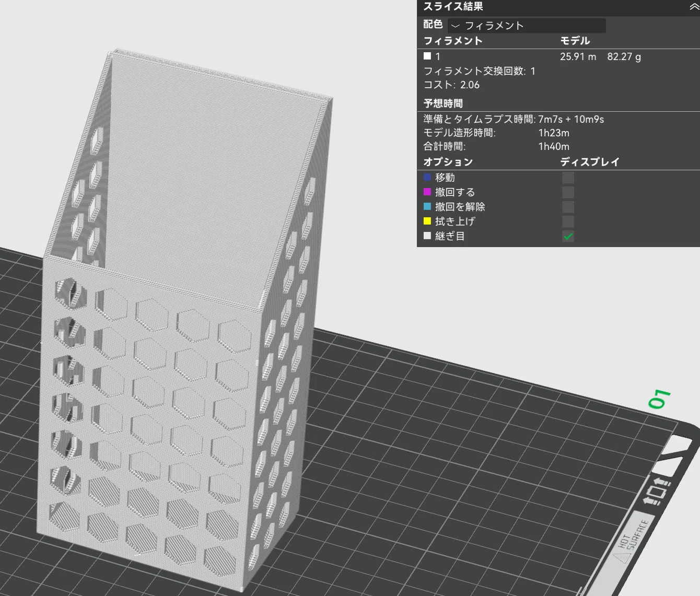Click the 82.27 g filament weight value
Screen dimensions: 700x596
pos(624,56)
